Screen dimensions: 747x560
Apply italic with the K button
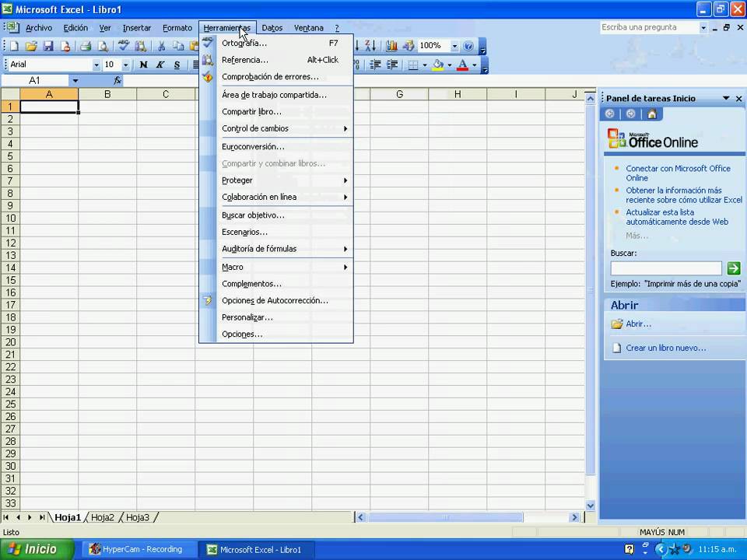160,65
